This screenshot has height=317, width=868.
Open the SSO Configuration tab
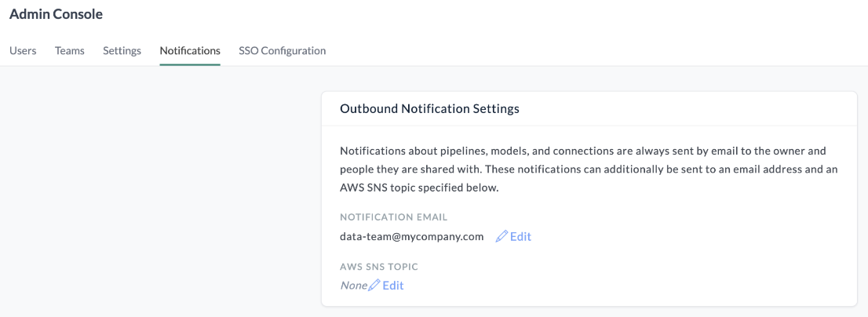tap(282, 50)
